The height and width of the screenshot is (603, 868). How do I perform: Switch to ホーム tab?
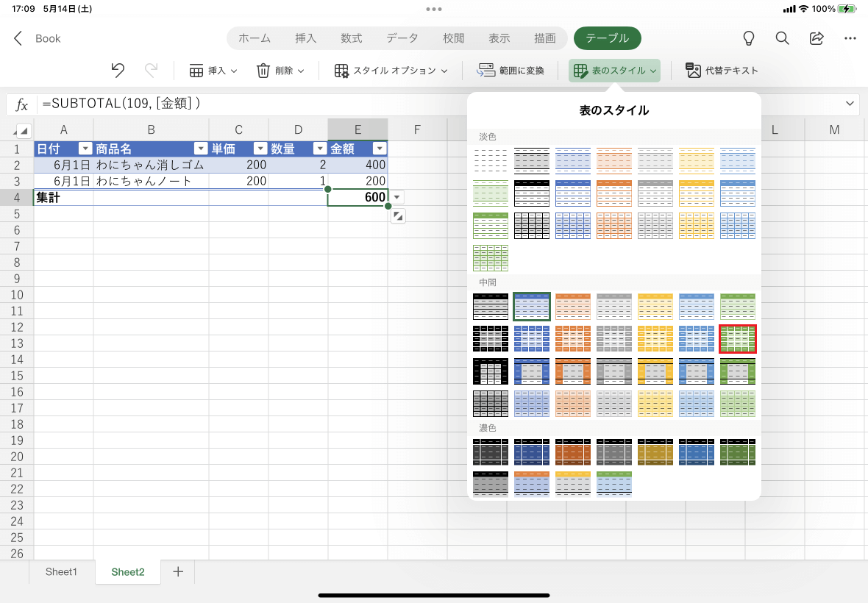255,38
